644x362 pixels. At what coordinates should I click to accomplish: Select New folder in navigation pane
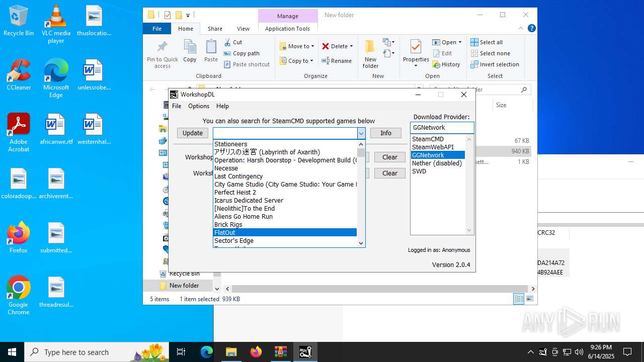tap(184, 286)
